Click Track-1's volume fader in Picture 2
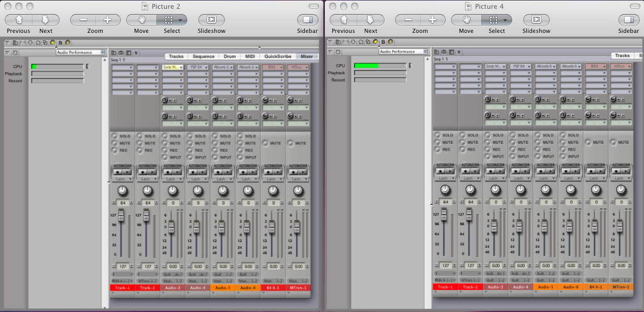 click(122, 215)
